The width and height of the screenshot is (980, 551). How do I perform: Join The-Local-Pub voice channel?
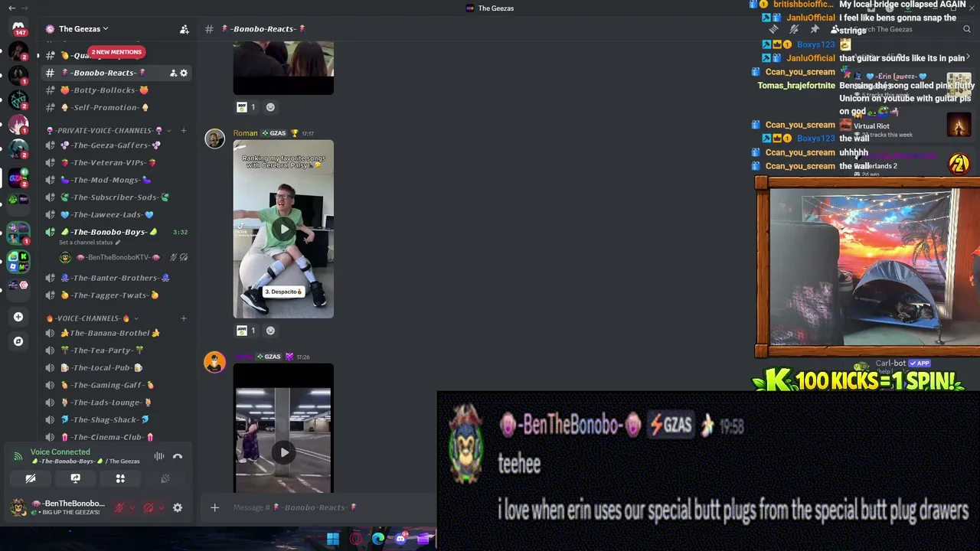(116, 368)
